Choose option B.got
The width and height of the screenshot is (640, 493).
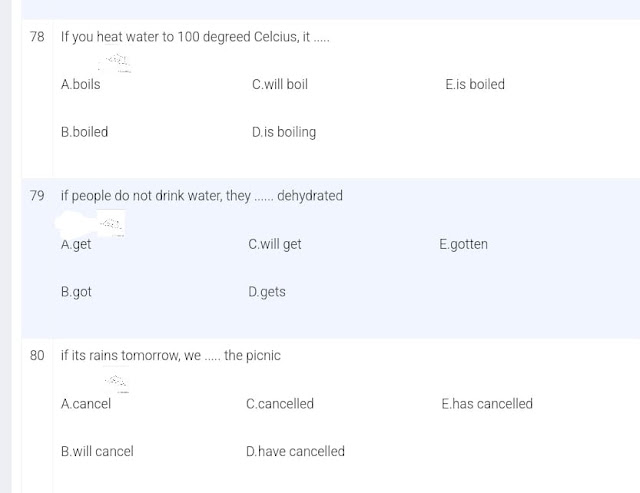76,292
